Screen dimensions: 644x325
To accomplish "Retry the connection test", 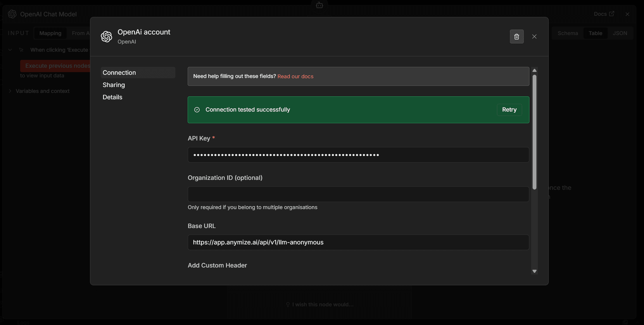I will click(509, 110).
